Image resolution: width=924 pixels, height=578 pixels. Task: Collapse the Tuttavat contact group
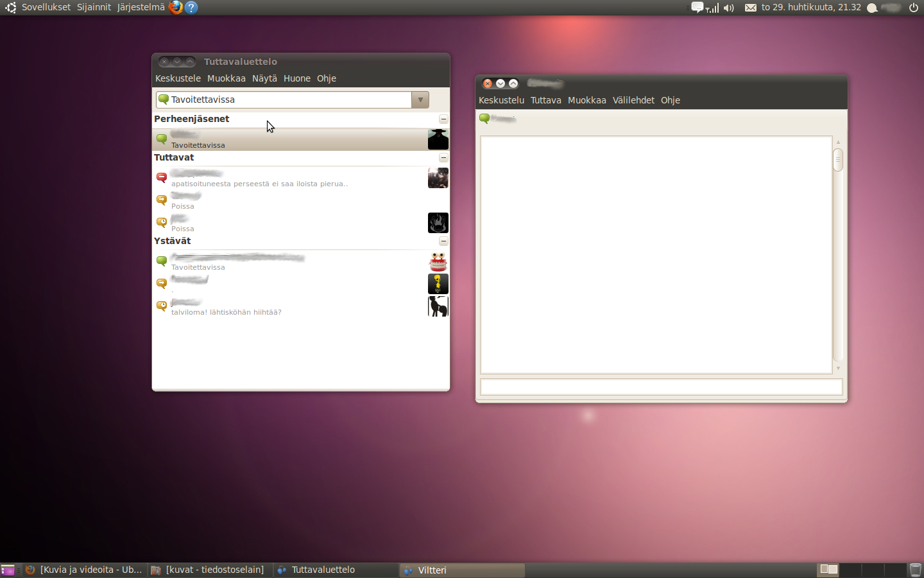(x=443, y=158)
